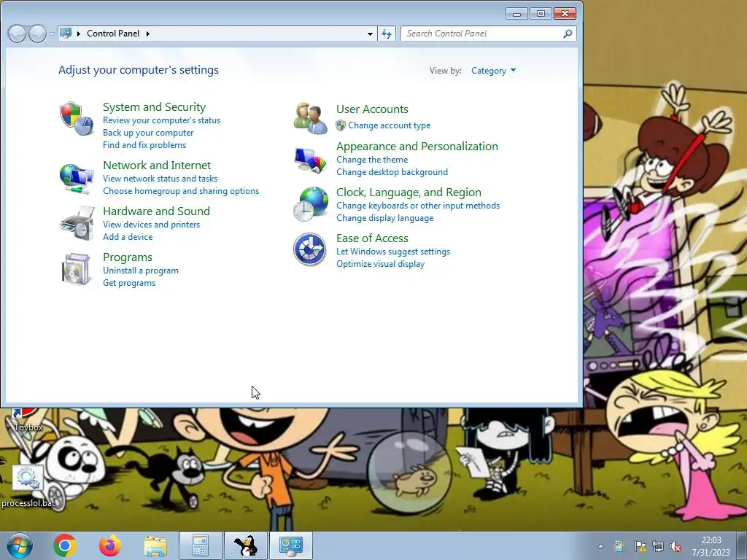
Task: Open Clock, Language, and Region heading link
Action: tap(409, 192)
